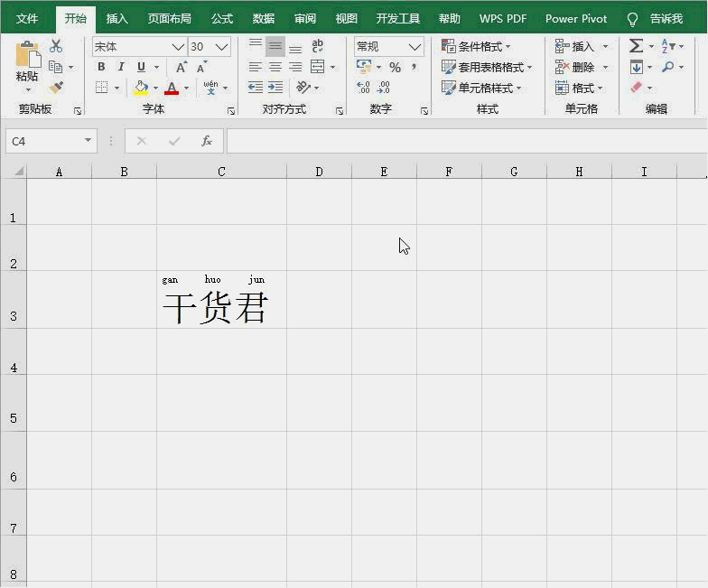Toggle Italic formatting
Image resolution: width=708 pixels, height=588 pixels.
[x=121, y=67]
